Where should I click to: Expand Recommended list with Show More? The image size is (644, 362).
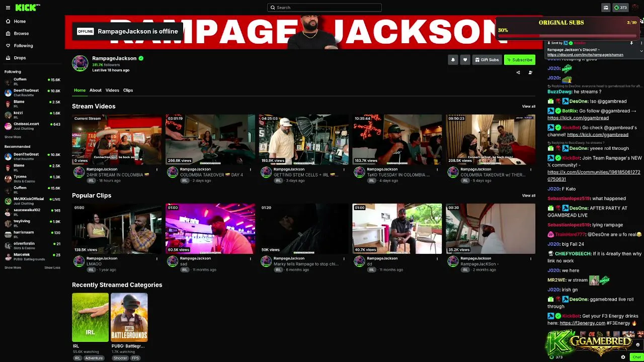click(x=13, y=267)
